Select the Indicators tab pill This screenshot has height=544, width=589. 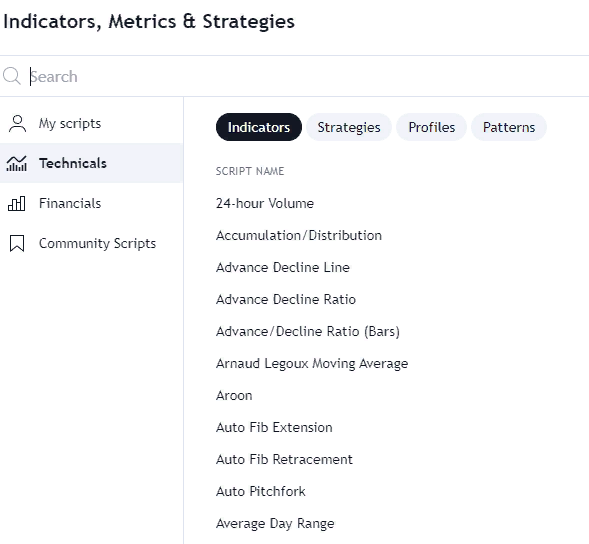(x=258, y=127)
